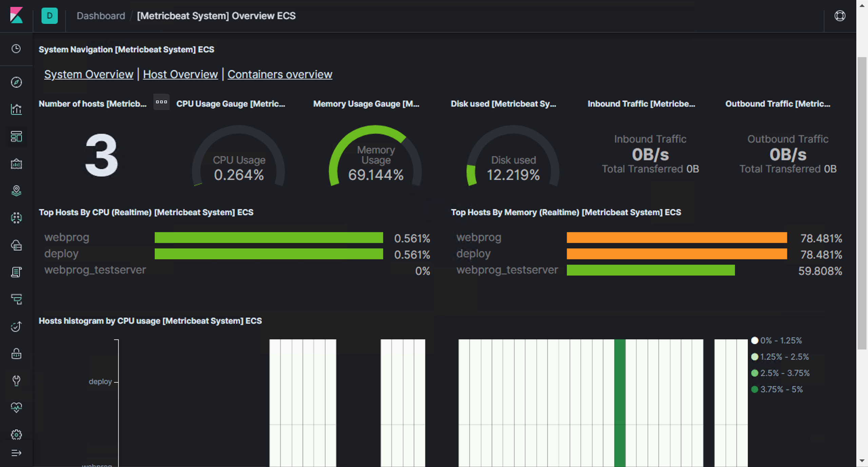Open Uptime icon in sidebar
This screenshot has width=868, height=467.
click(x=16, y=326)
